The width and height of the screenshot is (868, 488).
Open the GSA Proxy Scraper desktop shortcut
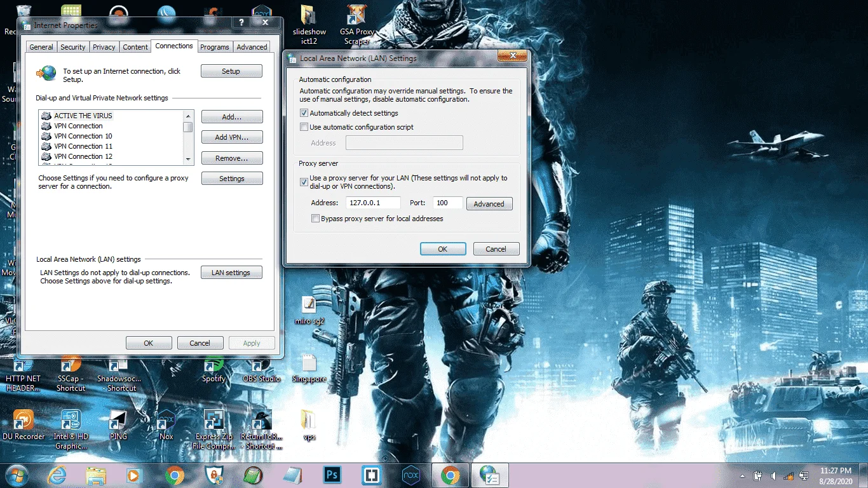(356, 25)
